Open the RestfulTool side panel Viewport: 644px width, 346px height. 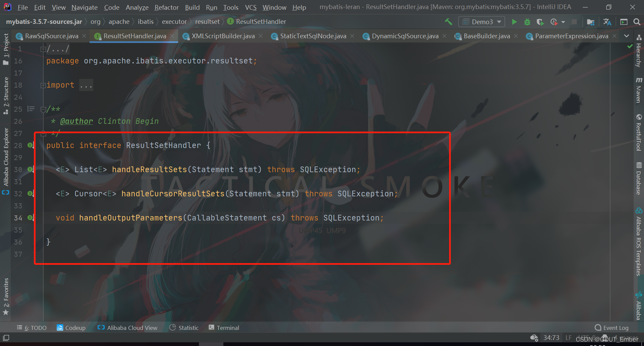tap(639, 133)
